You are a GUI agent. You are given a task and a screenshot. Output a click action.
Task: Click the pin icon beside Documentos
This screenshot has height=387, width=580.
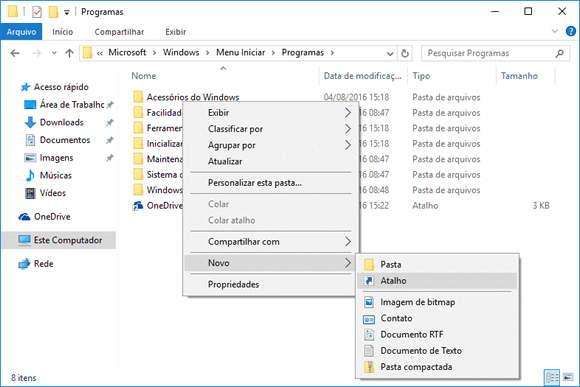[109, 140]
